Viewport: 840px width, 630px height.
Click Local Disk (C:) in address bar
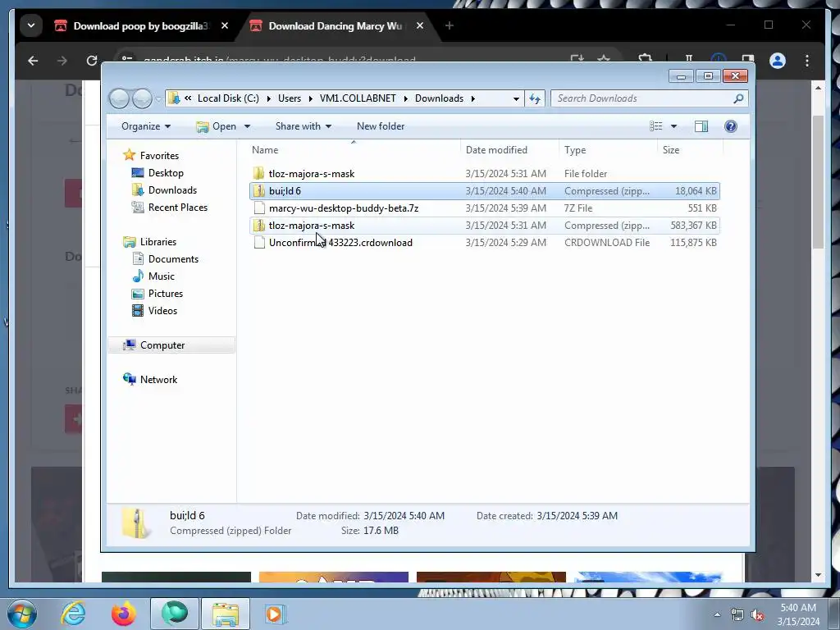228,98
